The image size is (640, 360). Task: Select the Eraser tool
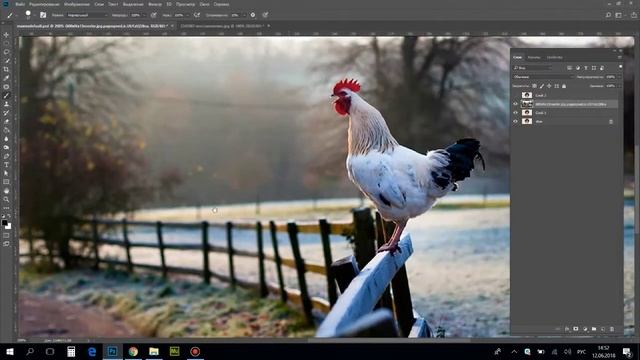coord(6,121)
